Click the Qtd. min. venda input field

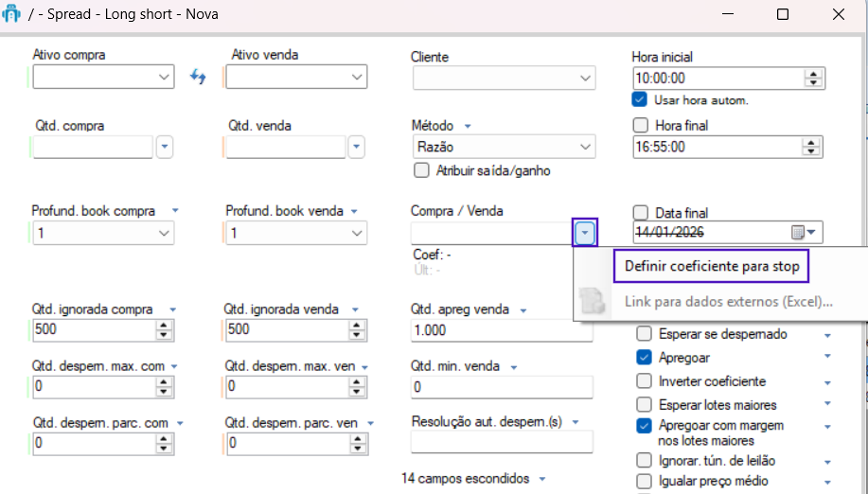pyautogui.click(x=501, y=387)
